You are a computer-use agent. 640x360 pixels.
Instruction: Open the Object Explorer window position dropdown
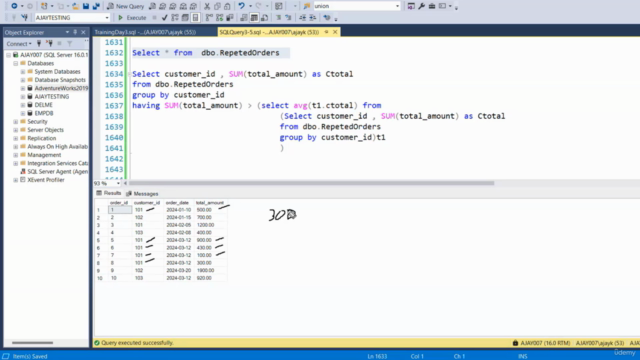[67, 32]
